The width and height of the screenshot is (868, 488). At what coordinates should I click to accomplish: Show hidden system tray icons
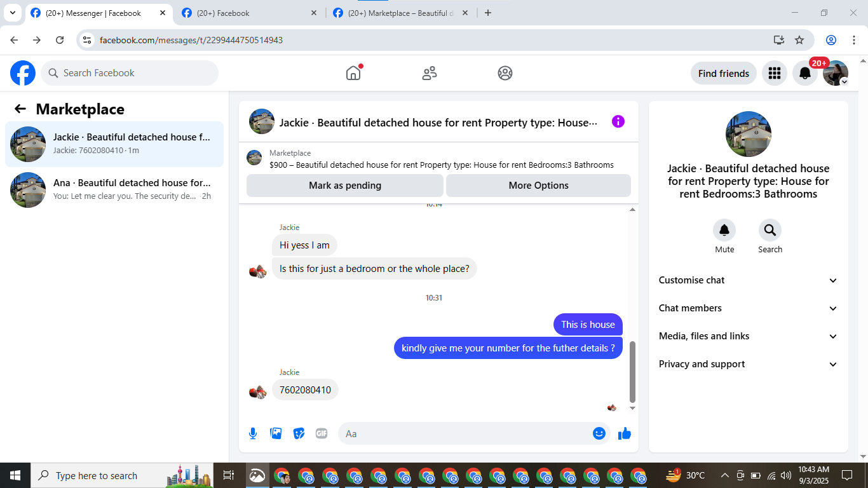(x=725, y=475)
